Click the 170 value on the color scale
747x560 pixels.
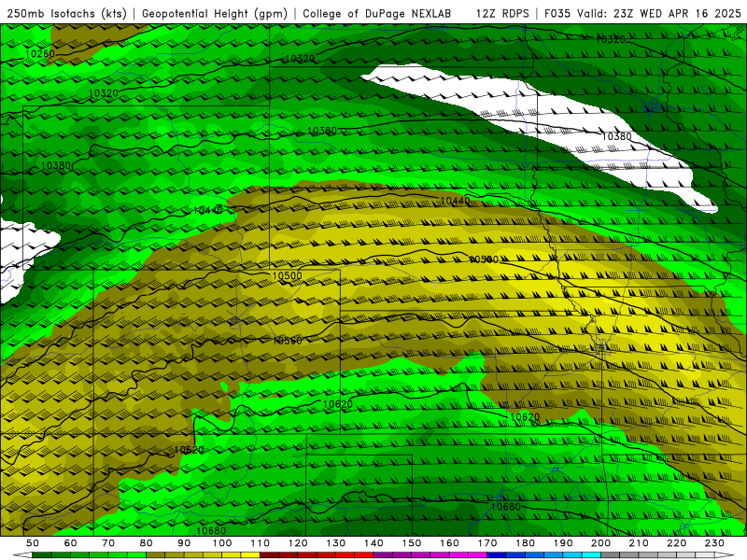click(x=487, y=543)
